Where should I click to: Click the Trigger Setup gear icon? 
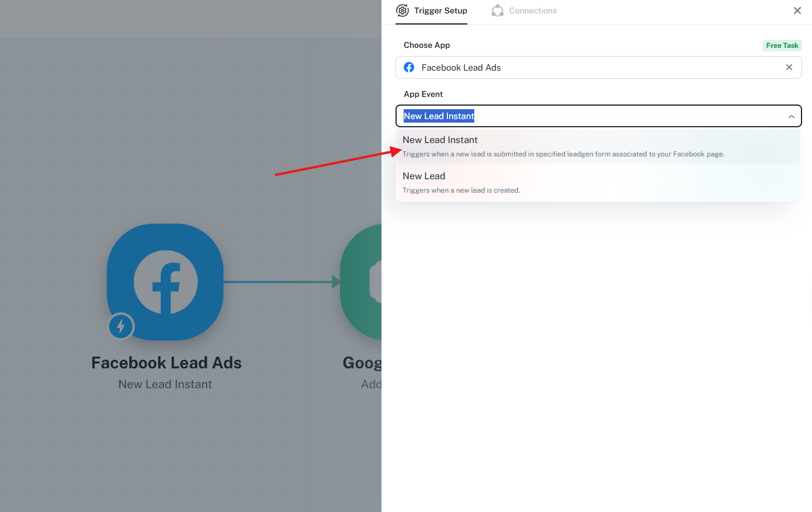(402, 11)
